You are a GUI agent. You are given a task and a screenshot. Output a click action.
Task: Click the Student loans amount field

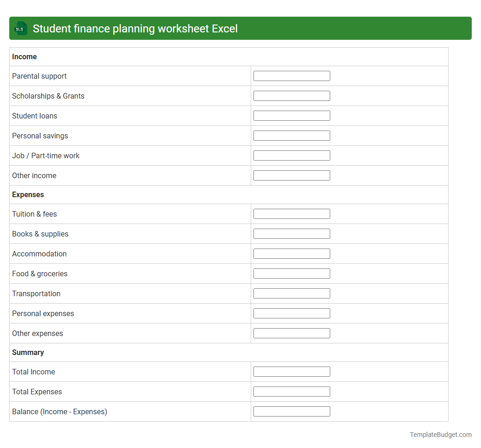pos(291,115)
